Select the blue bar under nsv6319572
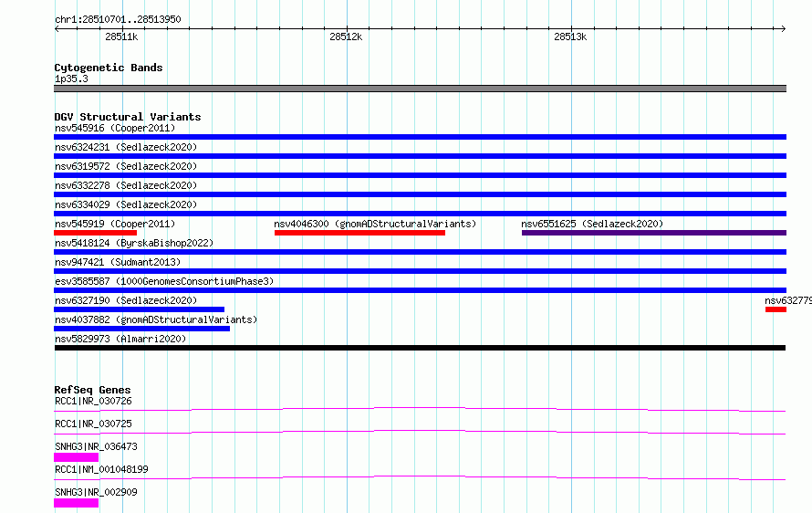Viewport: 812px width, 513px height. click(x=420, y=175)
